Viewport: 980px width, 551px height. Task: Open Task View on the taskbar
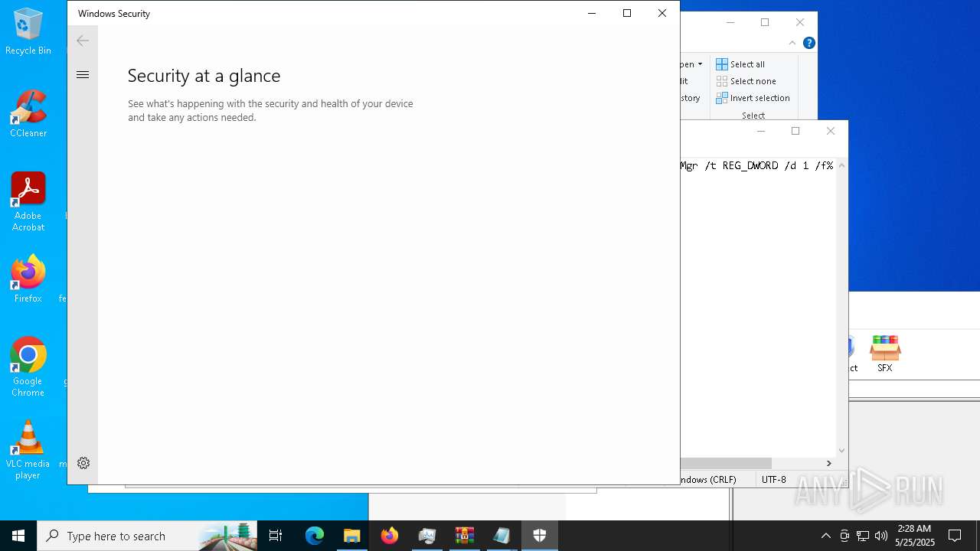(x=276, y=536)
